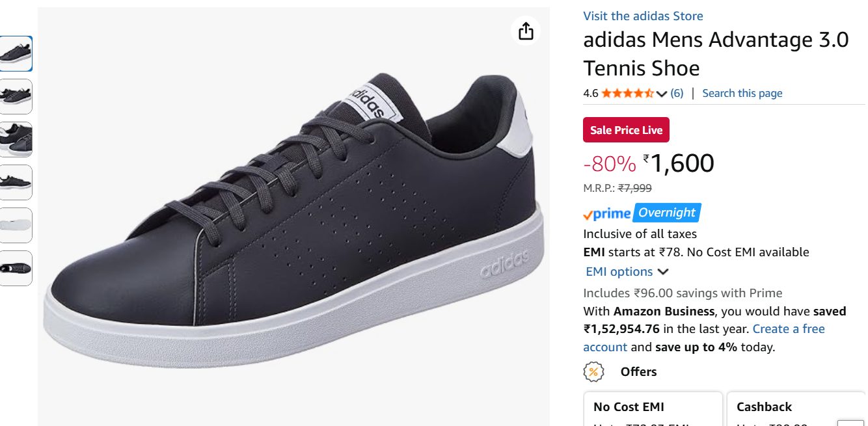The height and width of the screenshot is (426, 868).
Task: Show the white sole thumbnail image
Action: point(16,225)
